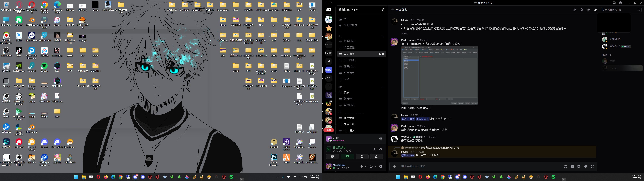Viewport: 644px width, 181px height.
Task: Go back with Discord navigation arrow
Action: [327, 3]
